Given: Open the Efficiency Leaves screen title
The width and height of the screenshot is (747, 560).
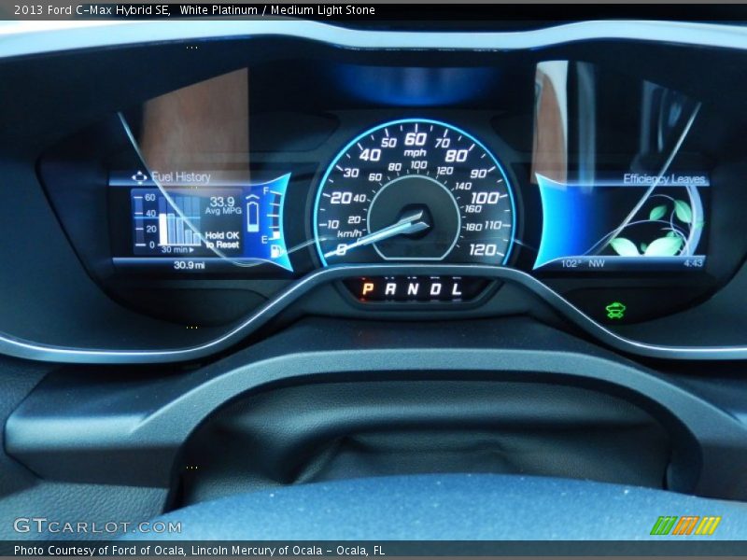Looking at the screenshot, I should (x=664, y=179).
